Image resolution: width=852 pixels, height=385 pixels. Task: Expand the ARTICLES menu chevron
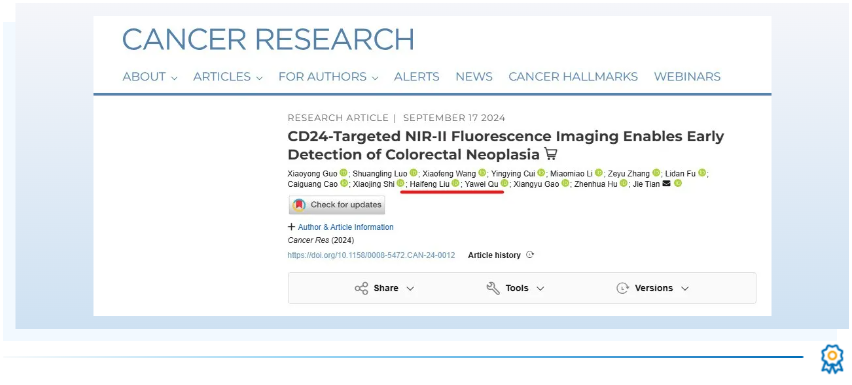(x=259, y=78)
